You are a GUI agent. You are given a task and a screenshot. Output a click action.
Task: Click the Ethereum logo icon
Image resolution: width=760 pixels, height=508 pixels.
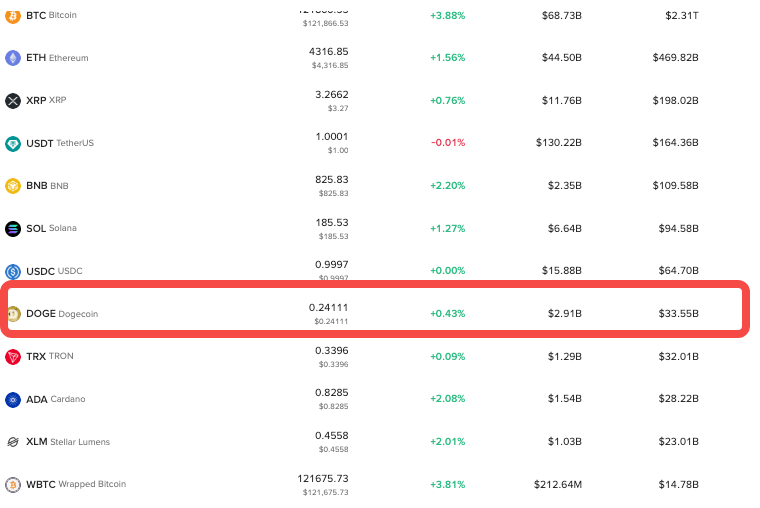coord(13,58)
